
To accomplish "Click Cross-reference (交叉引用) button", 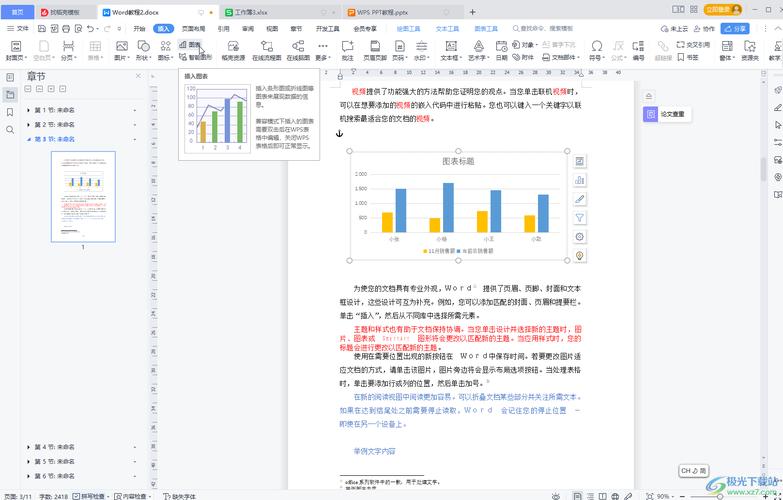I will point(693,45).
